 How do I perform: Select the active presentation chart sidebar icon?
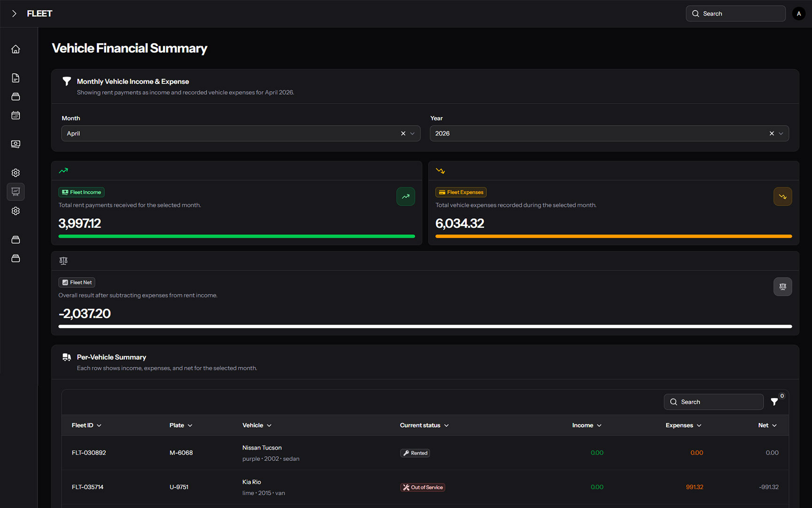click(x=16, y=192)
